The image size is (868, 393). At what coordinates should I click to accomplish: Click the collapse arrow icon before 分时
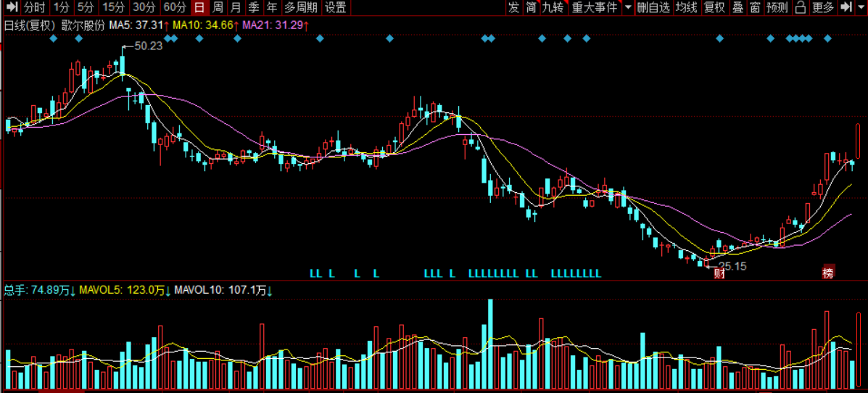[x=12, y=7]
